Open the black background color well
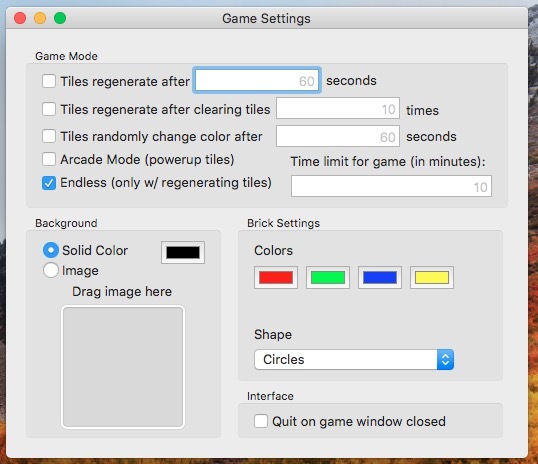The image size is (538, 464). 183,252
